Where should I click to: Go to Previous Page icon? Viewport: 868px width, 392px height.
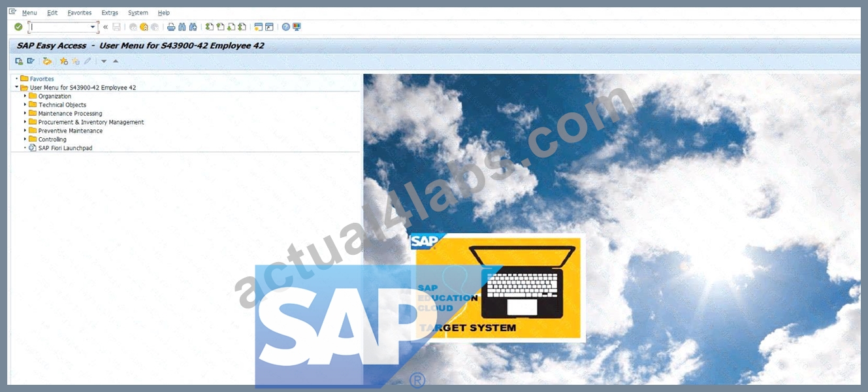(x=220, y=27)
